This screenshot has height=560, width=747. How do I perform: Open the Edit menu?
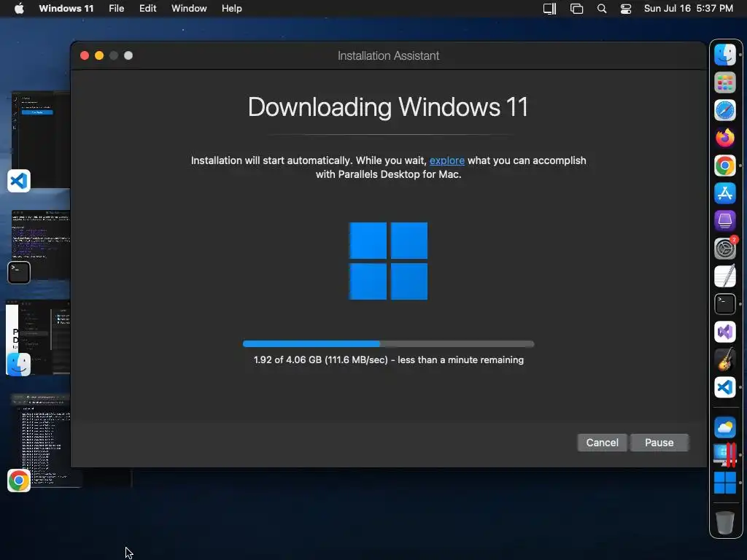click(147, 9)
